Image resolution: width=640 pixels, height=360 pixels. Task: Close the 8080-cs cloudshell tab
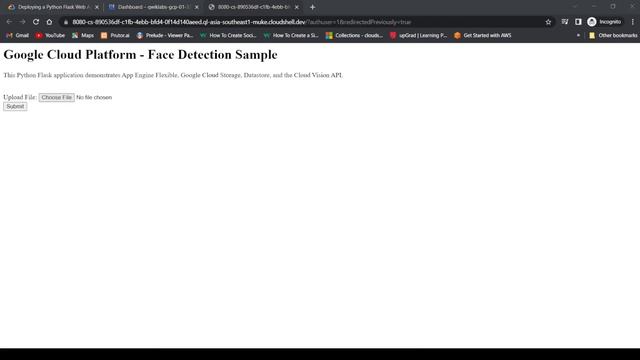297,7
